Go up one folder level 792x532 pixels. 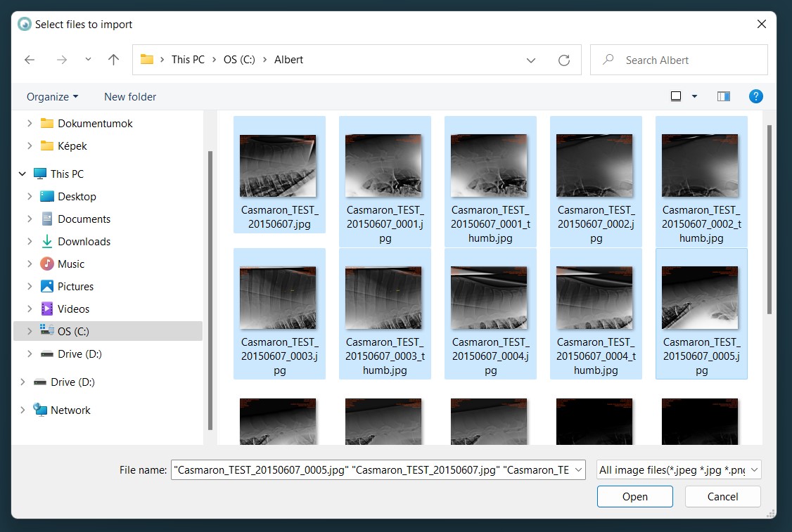[113, 60]
